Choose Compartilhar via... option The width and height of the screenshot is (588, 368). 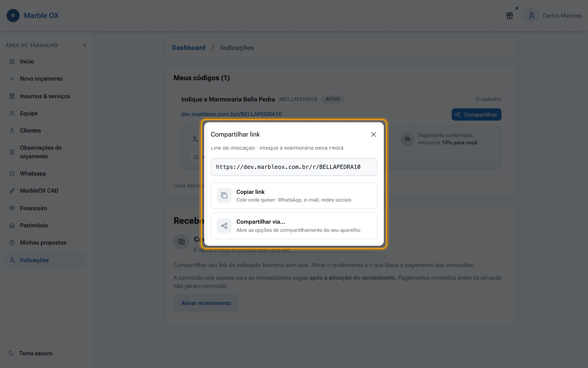(294, 226)
